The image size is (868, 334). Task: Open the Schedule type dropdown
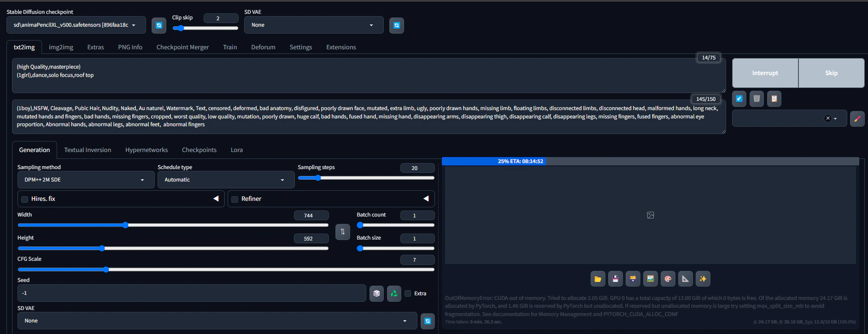tap(226, 180)
